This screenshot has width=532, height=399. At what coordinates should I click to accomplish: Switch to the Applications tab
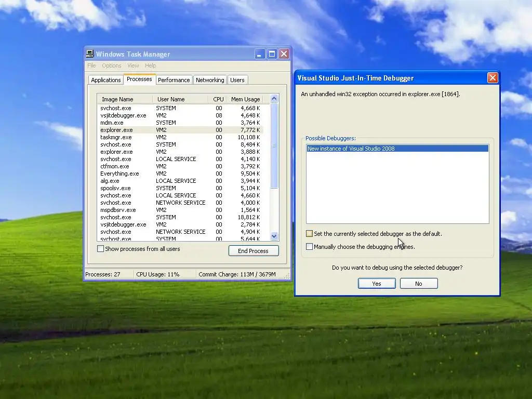106,80
